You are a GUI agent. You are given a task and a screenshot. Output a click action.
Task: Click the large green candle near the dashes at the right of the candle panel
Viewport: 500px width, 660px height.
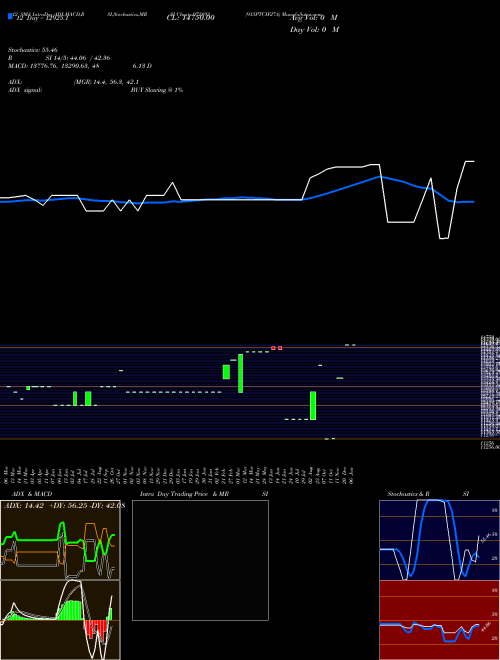tap(313, 405)
